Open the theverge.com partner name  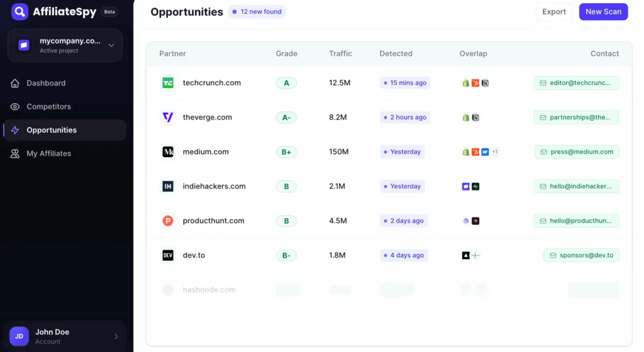click(x=207, y=118)
